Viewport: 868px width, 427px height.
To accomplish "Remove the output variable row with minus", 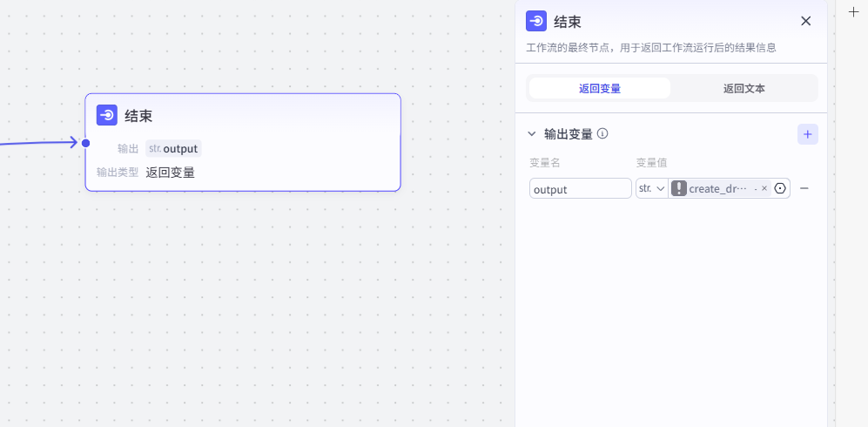I will point(804,188).
